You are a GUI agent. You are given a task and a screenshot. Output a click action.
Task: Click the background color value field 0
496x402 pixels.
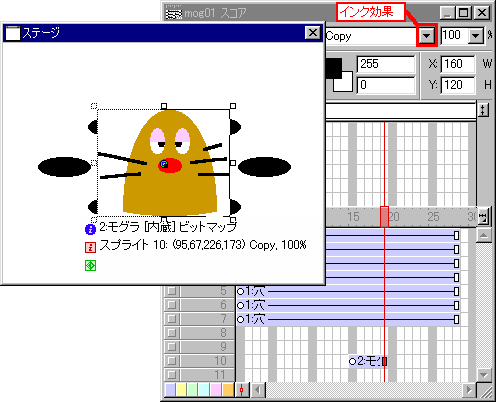point(386,85)
